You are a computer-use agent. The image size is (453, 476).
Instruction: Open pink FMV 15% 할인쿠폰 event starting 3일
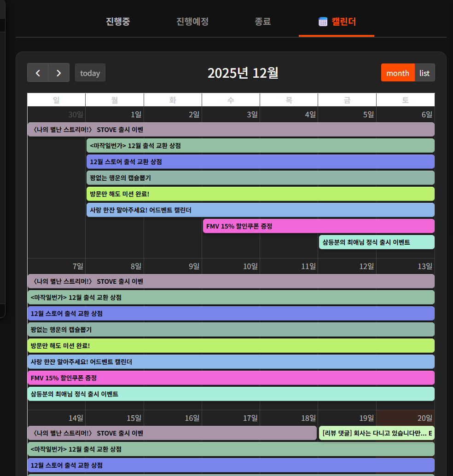pyautogui.click(x=318, y=226)
